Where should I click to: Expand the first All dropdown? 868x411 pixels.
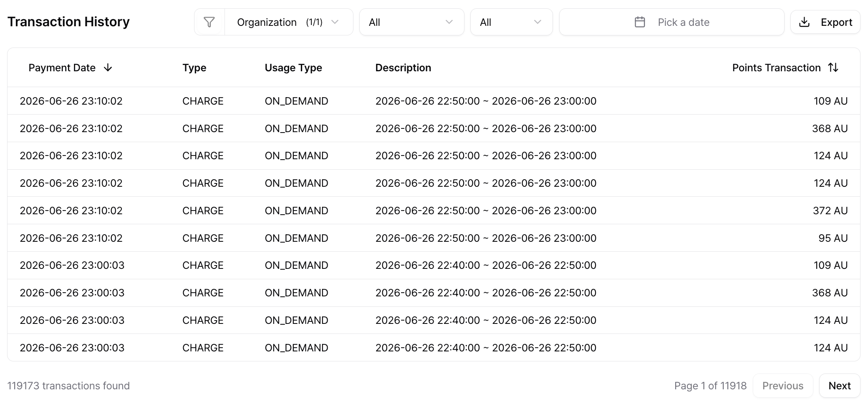coord(411,22)
